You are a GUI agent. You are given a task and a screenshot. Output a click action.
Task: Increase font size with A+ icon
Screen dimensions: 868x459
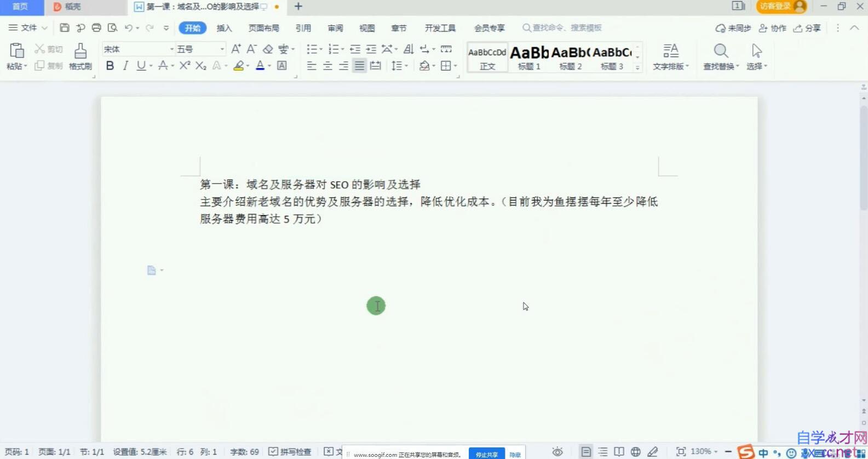pos(235,49)
